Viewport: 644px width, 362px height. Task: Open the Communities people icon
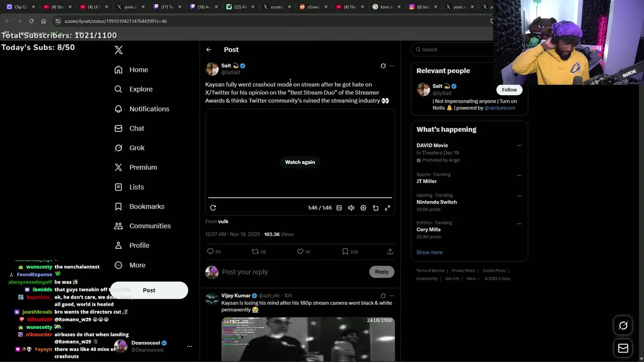[x=118, y=226]
